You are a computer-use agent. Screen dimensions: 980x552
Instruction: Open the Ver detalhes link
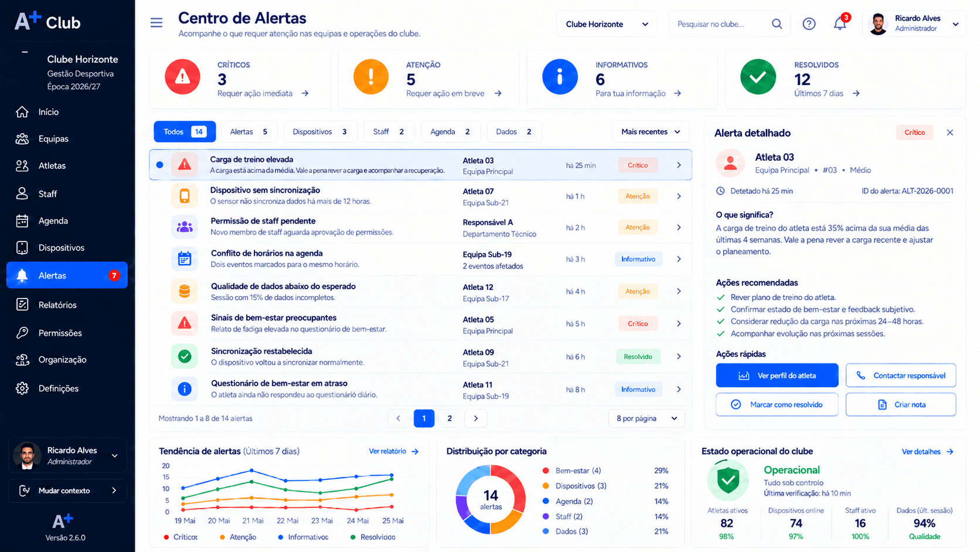(x=928, y=452)
